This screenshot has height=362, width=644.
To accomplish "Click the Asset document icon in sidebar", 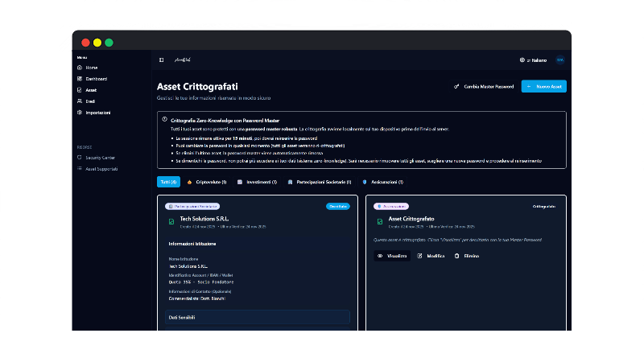I will (x=80, y=90).
